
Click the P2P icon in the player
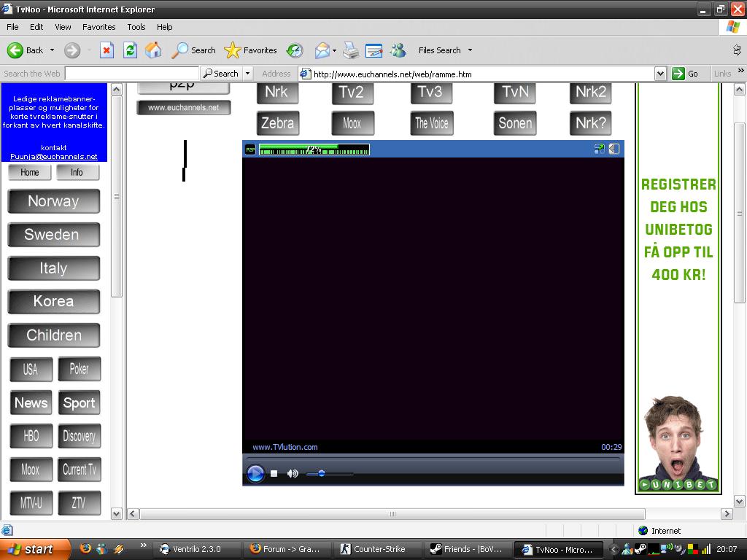point(250,149)
